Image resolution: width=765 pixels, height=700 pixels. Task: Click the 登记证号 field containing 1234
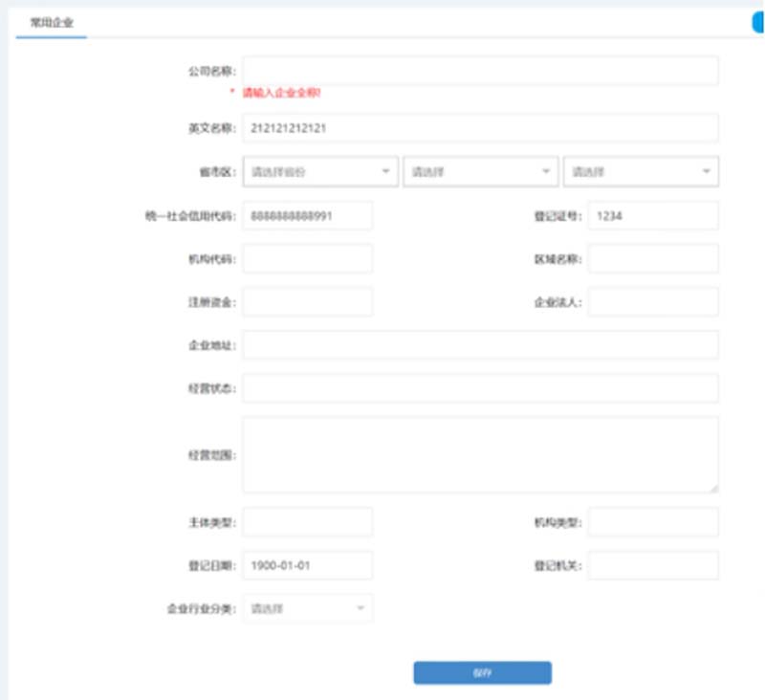tap(653, 216)
